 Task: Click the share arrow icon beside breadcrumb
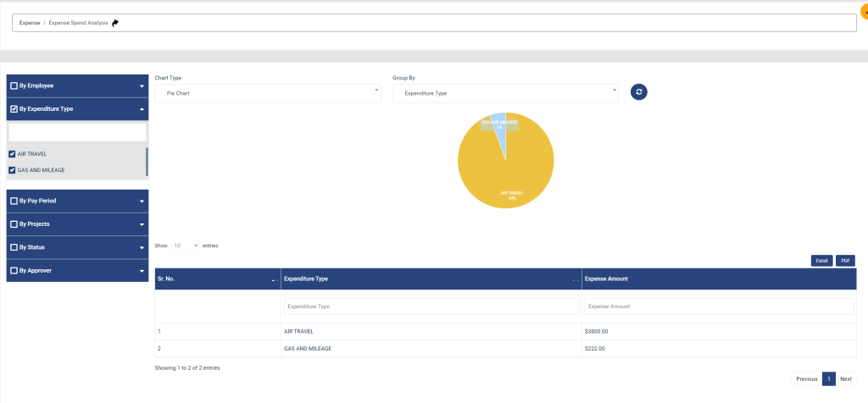click(115, 23)
